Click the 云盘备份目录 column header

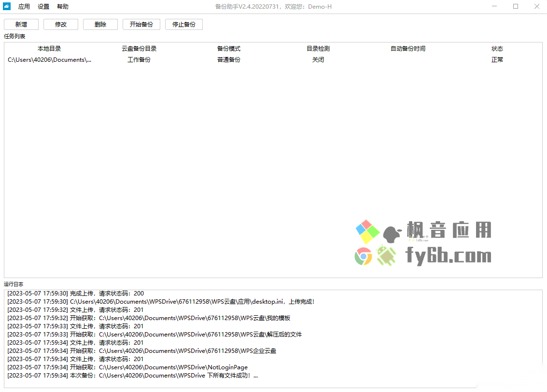(139, 48)
